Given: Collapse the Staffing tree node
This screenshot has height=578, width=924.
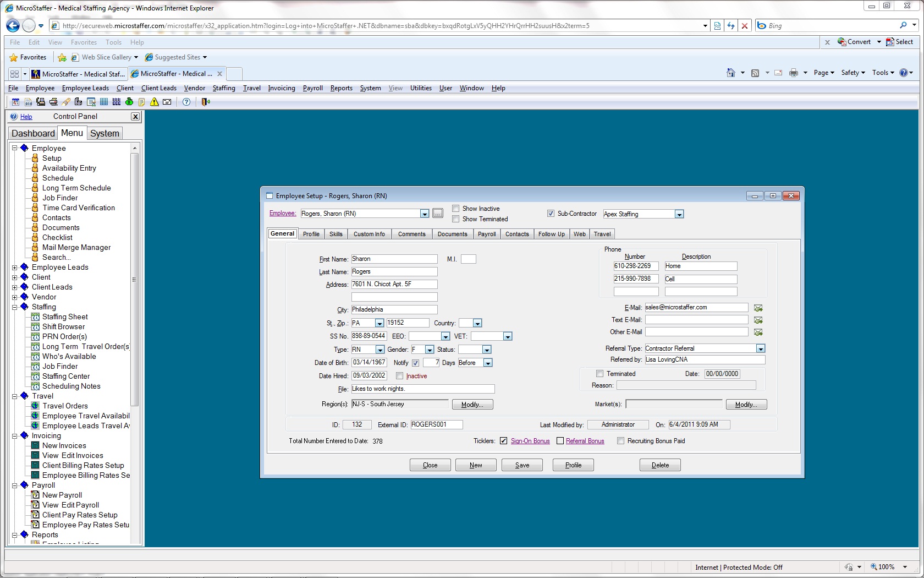Looking at the screenshot, I should pos(15,307).
